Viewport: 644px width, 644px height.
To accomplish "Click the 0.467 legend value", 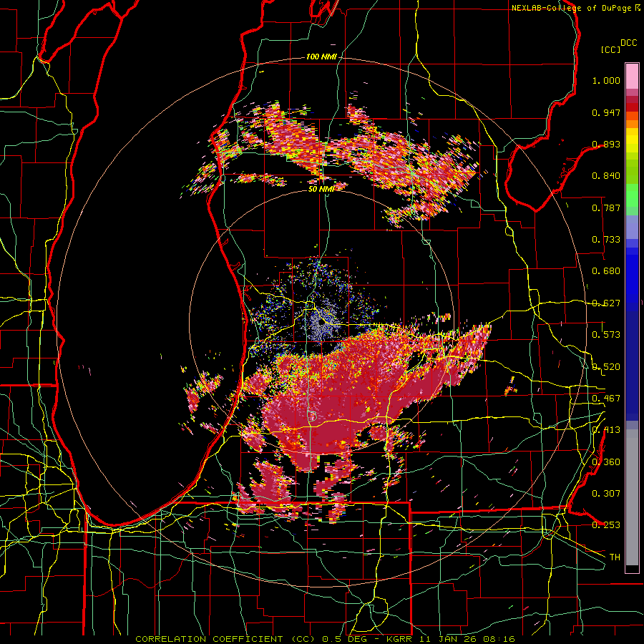I will click(606, 399).
